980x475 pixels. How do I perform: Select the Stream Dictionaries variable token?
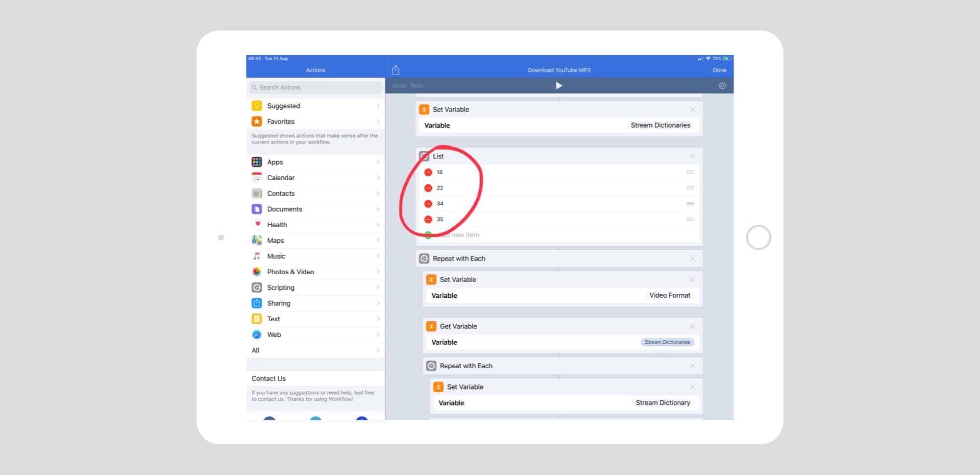point(667,342)
